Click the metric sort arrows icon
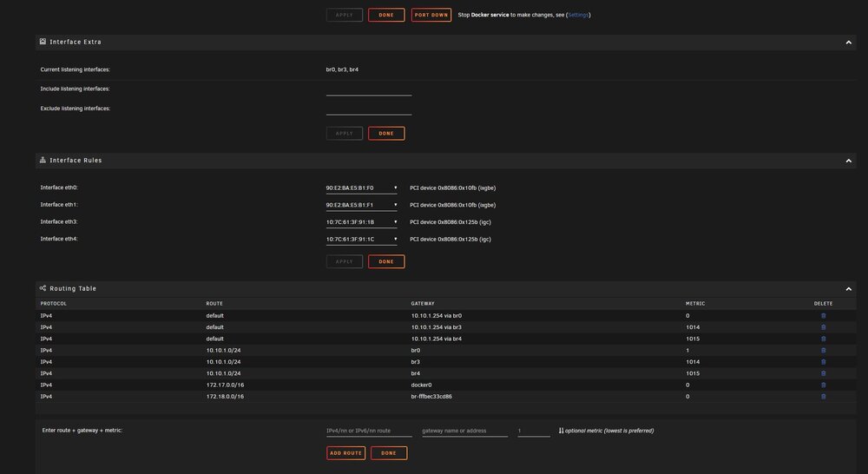Viewport: 868px width, 474px height. [x=561, y=431]
